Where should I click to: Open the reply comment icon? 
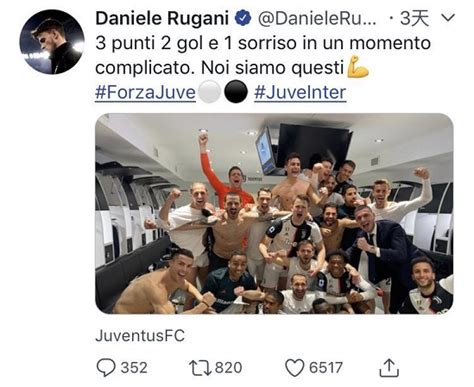click(x=106, y=368)
